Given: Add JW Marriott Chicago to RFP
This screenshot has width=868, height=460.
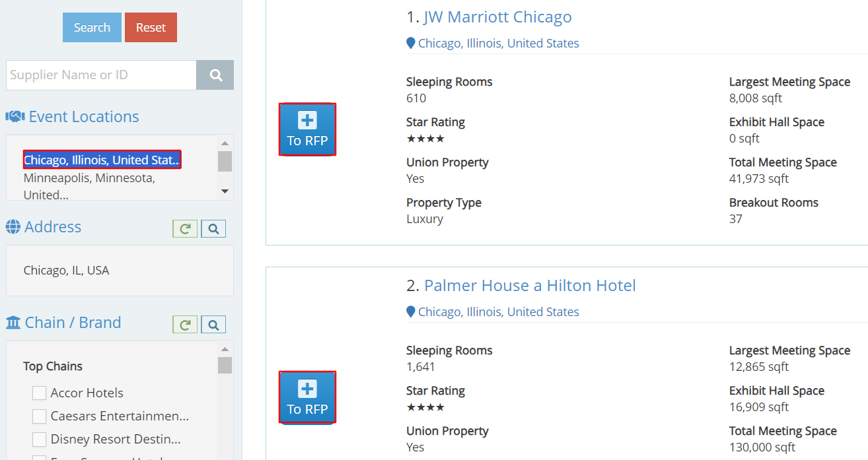Looking at the screenshot, I should tap(307, 129).
